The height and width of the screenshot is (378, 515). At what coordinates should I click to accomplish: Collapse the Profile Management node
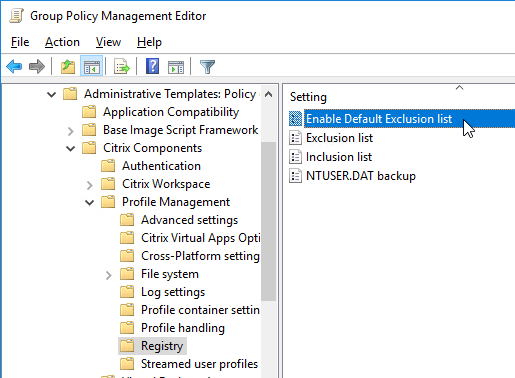pyautogui.click(x=90, y=202)
